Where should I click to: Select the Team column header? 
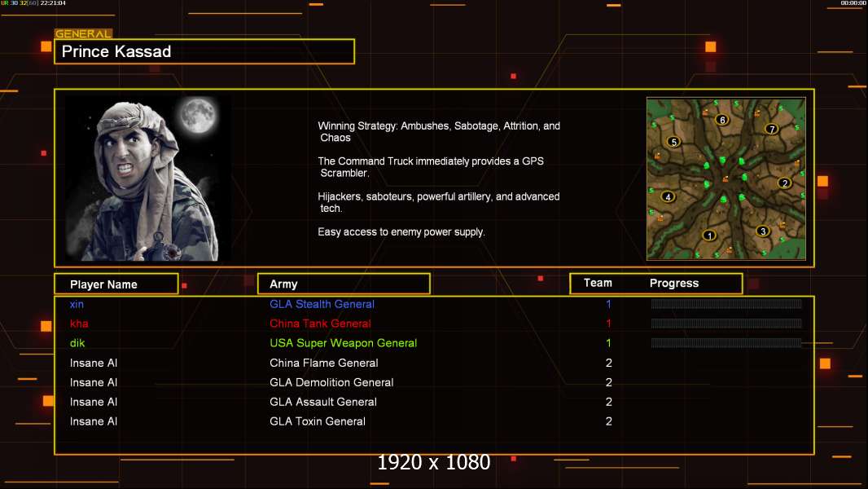[598, 283]
